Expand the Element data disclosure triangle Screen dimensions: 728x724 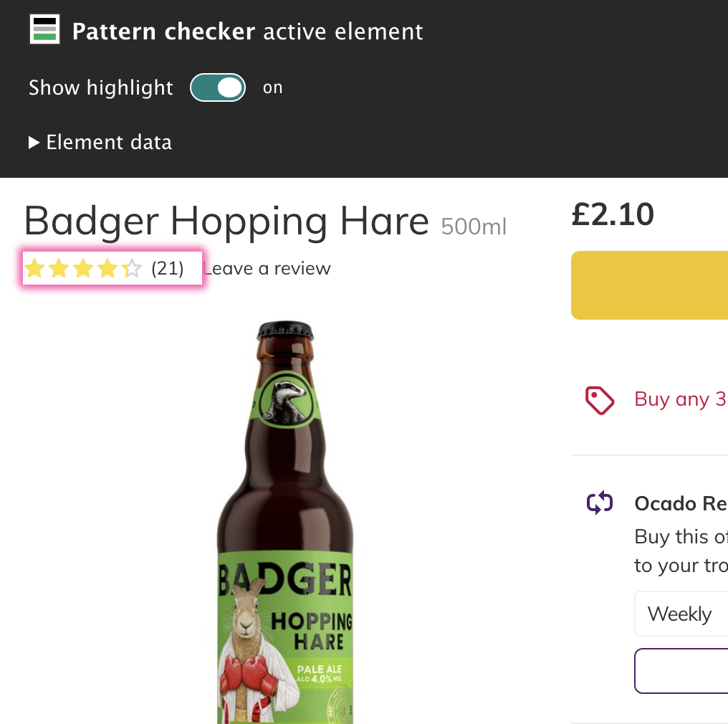pyautogui.click(x=34, y=143)
